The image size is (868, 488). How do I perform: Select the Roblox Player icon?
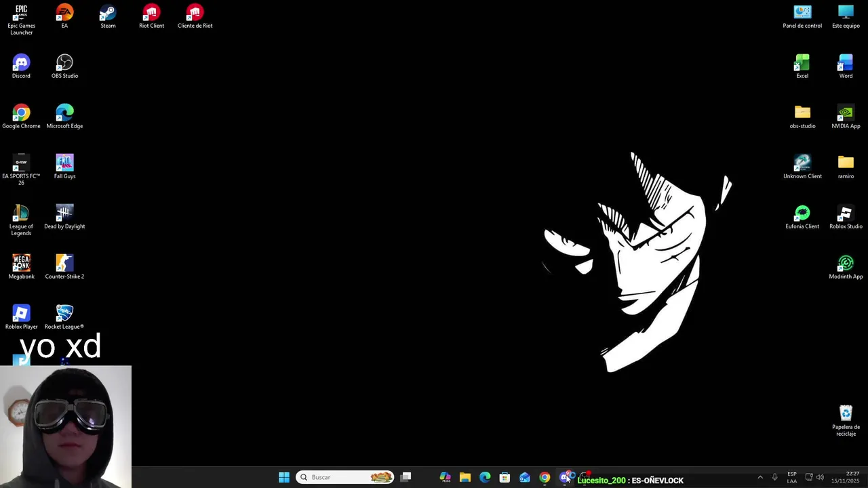tap(21, 318)
